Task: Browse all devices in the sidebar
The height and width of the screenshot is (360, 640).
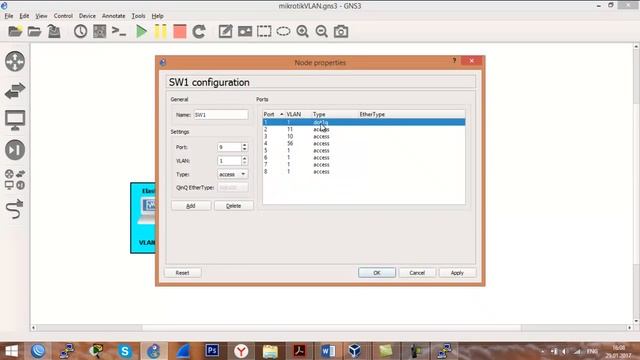Action: 15,180
